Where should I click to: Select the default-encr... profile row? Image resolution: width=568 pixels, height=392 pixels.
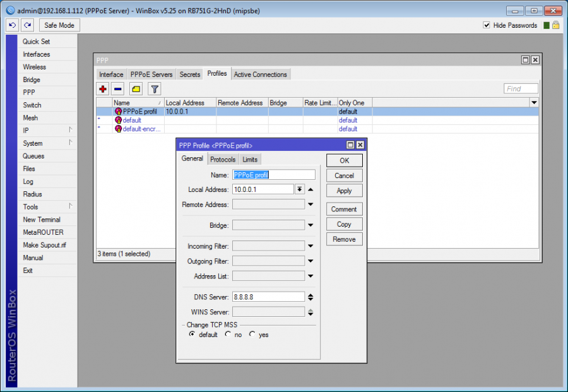[317, 129]
